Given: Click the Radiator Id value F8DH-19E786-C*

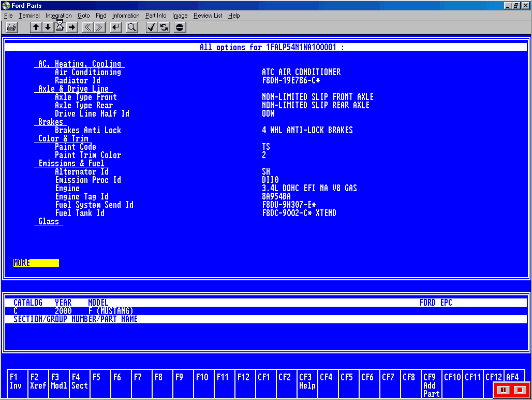Looking at the screenshot, I should [291, 80].
